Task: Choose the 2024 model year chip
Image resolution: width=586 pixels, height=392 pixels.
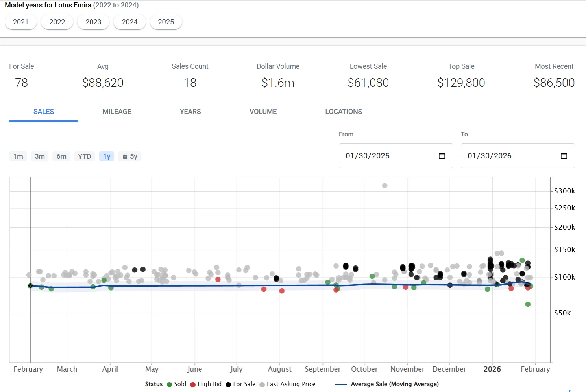Action: point(129,22)
